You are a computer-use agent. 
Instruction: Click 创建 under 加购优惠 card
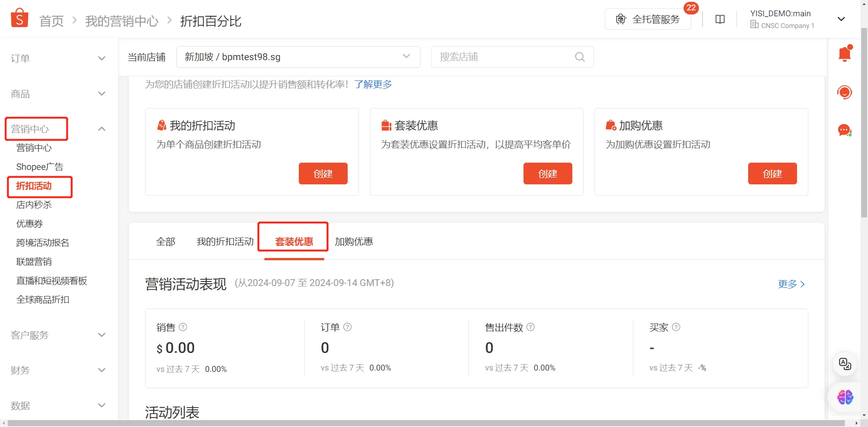(x=772, y=174)
